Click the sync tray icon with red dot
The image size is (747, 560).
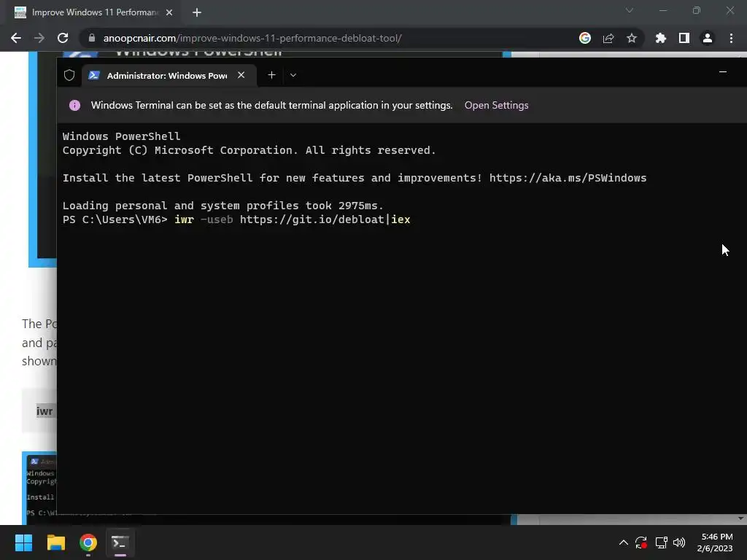pos(641,542)
